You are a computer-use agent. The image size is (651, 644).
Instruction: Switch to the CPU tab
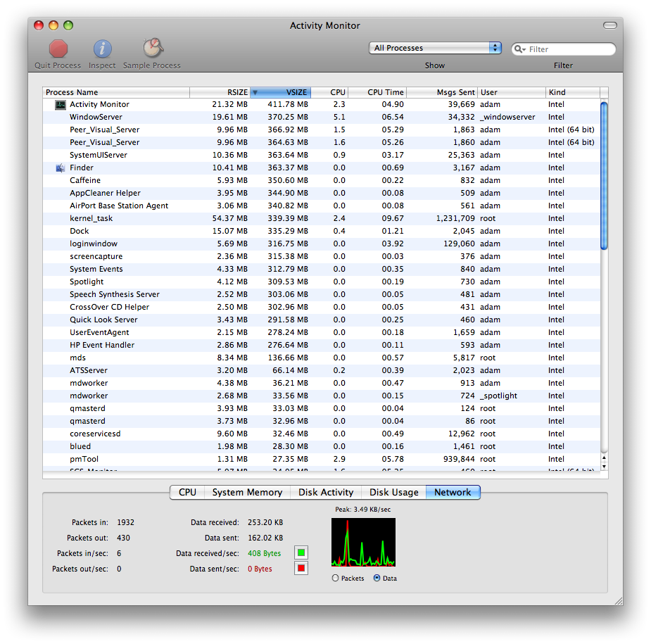click(x=187, y=493)
